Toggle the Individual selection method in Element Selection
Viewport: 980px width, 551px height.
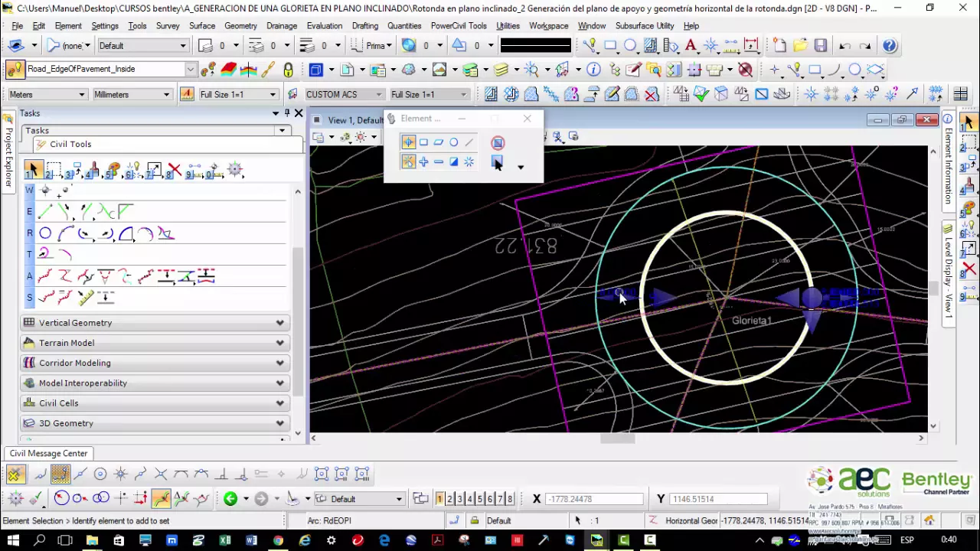408,142
